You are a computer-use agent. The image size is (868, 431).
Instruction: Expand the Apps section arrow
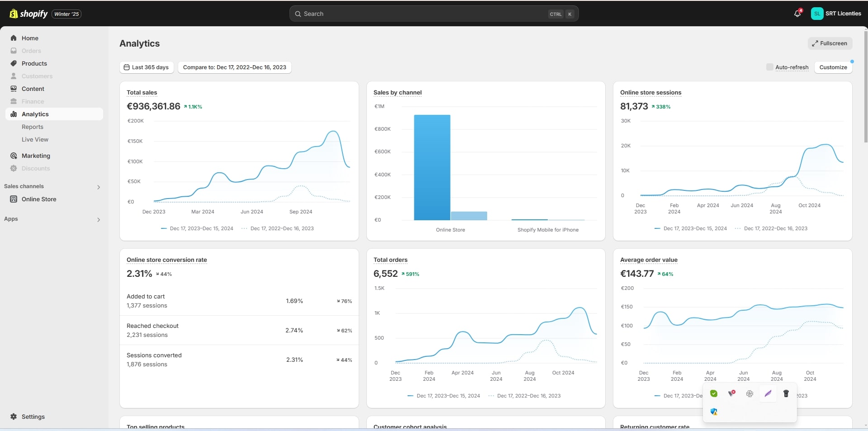click(x=99, y=219)
